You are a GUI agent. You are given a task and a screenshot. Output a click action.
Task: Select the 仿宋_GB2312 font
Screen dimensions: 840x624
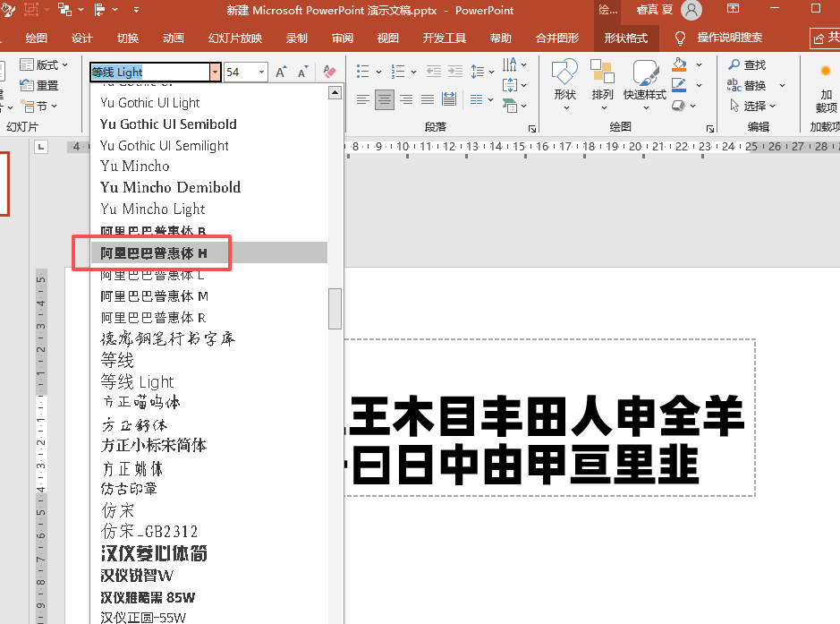(x=209, y=532)
